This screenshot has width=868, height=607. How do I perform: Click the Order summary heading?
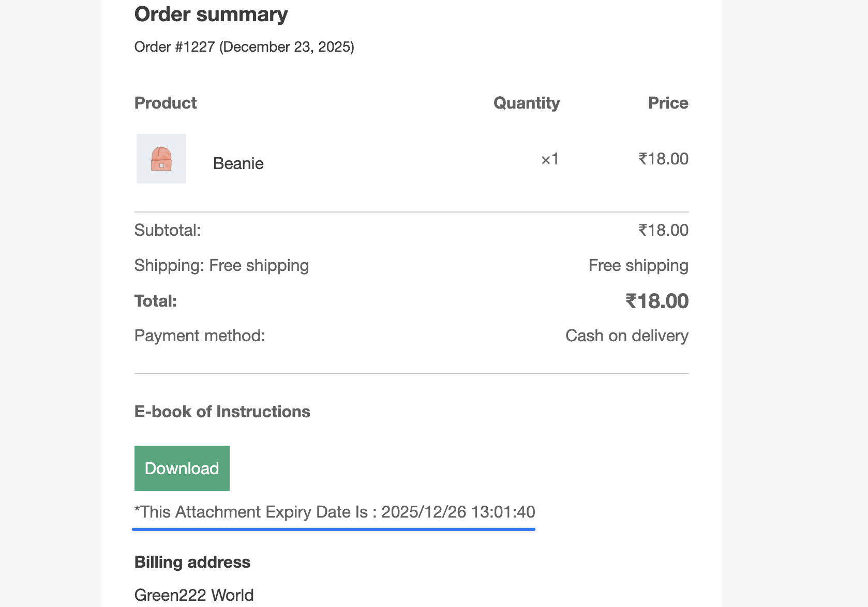(x=211, y=14)
